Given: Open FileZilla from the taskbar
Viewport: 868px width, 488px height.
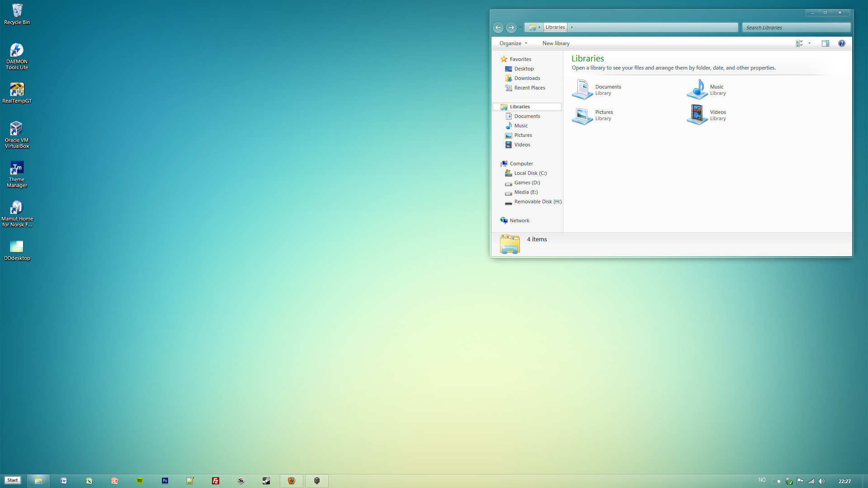Looking at the screenshot, I should [216, 481].
